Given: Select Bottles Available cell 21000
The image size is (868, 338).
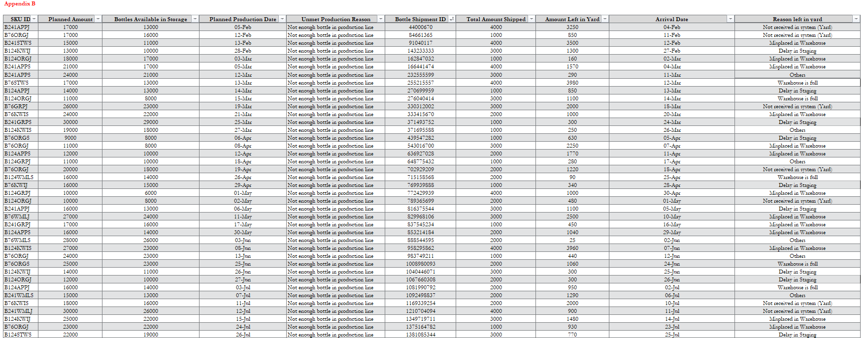Looking at the screenshot, I should tap(151, 75).
